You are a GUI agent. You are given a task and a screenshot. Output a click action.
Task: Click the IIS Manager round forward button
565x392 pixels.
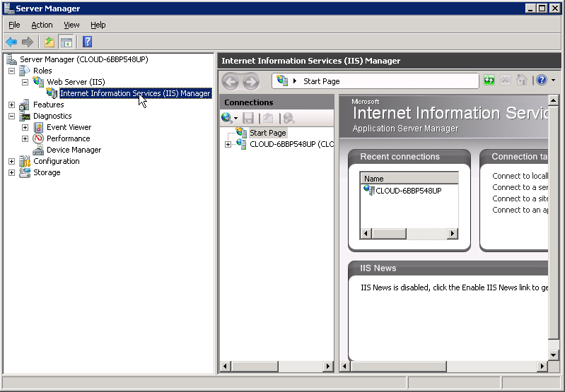click(251, 81)
